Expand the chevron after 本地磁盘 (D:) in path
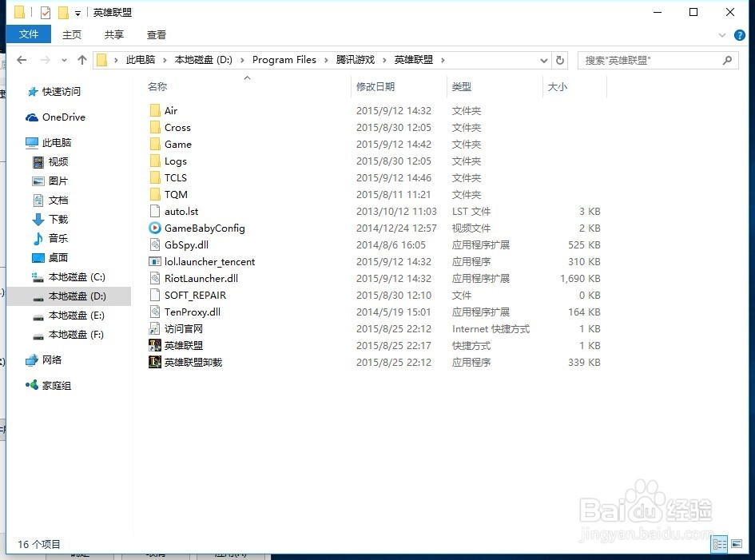 (x=242, y=60)
